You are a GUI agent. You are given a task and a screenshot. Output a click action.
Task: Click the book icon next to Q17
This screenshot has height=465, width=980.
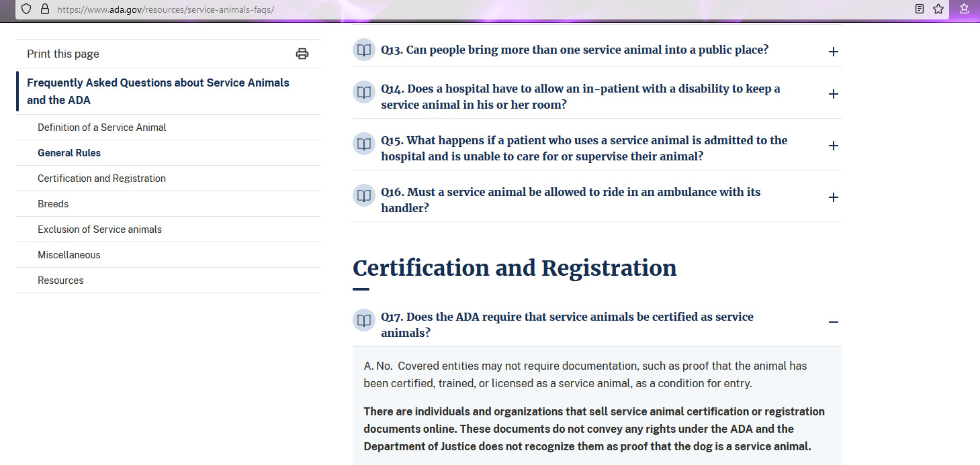pos(363,320)
